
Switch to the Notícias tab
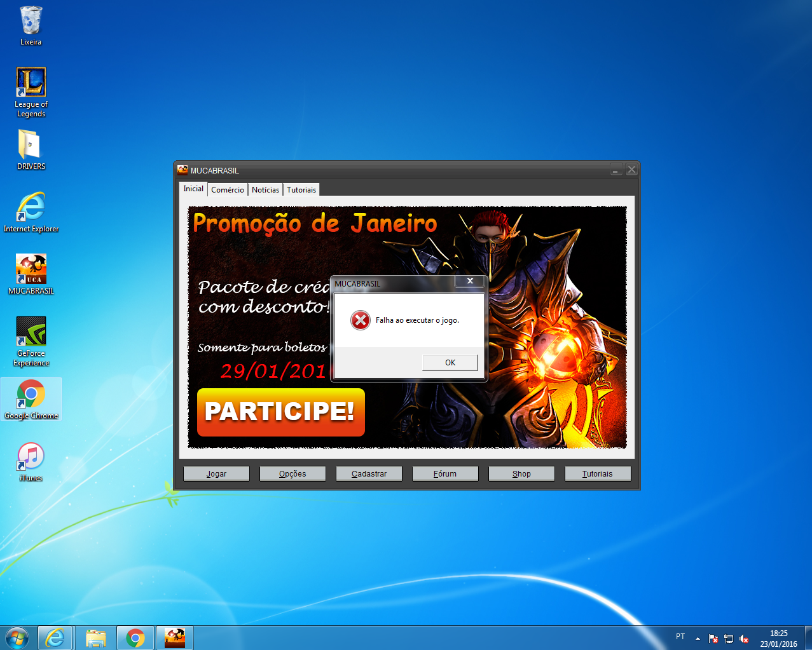pos(265,190)
